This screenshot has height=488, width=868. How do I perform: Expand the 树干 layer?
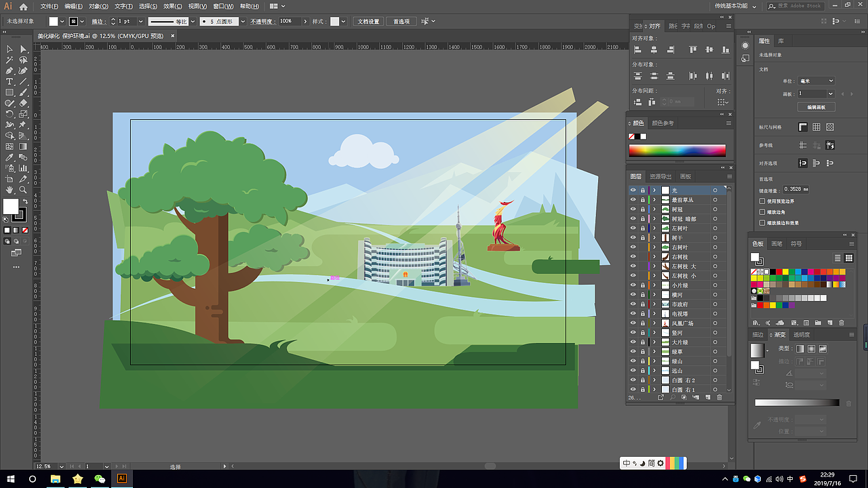(654, 238)
